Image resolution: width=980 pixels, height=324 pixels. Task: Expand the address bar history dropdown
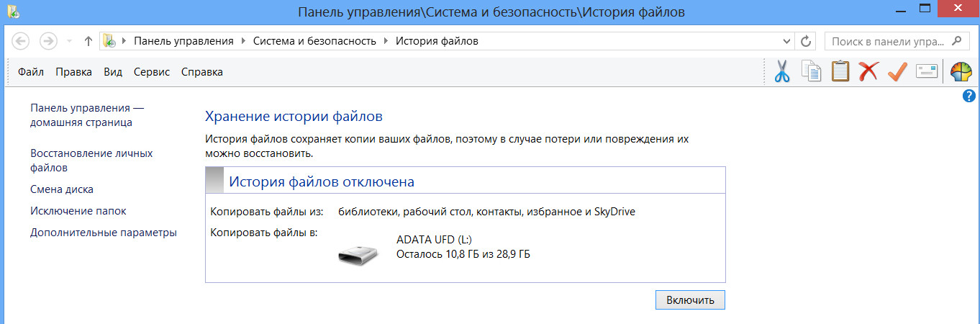tap(786, 41)
